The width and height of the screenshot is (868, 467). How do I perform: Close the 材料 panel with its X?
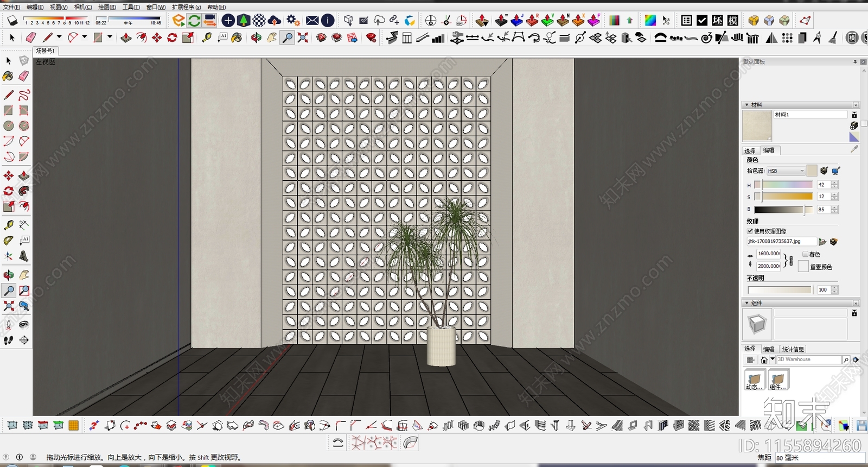(x=856, y=105)
